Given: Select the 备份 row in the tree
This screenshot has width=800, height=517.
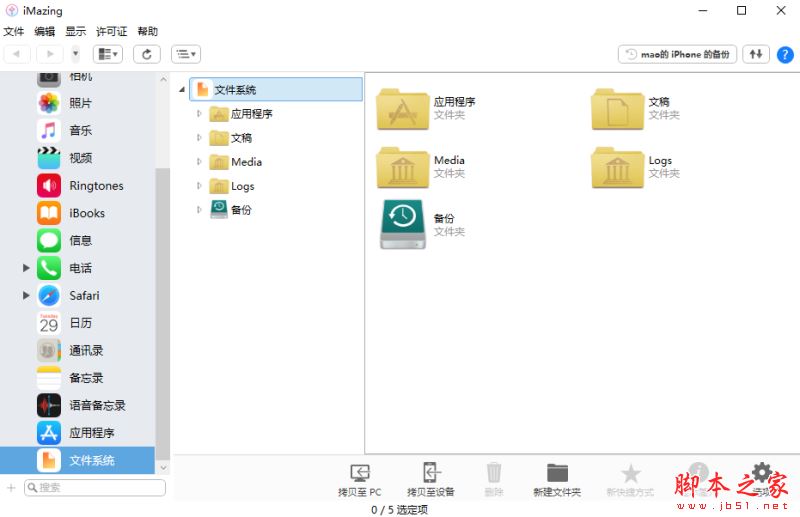Looking at the screenshot, I should point(231,210).
